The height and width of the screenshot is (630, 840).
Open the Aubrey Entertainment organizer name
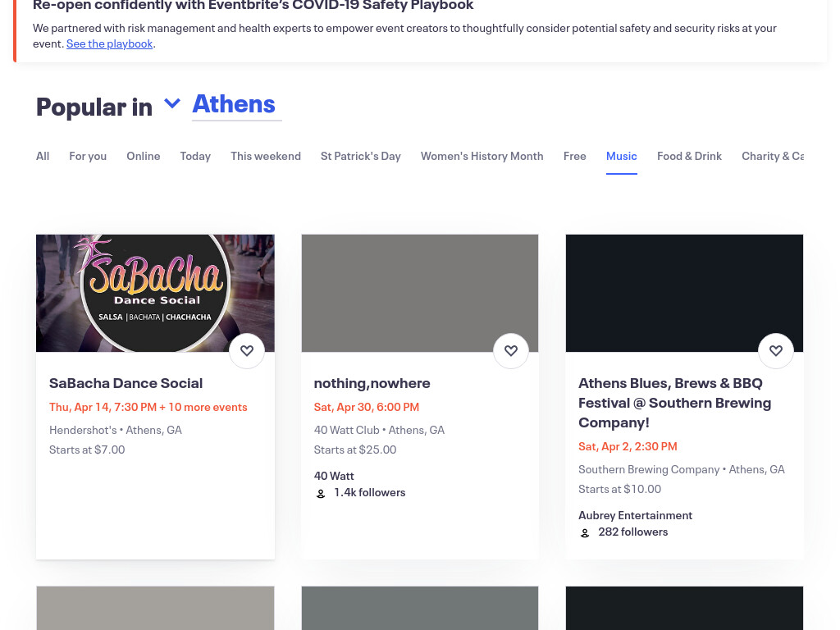(x=636, y=515)
